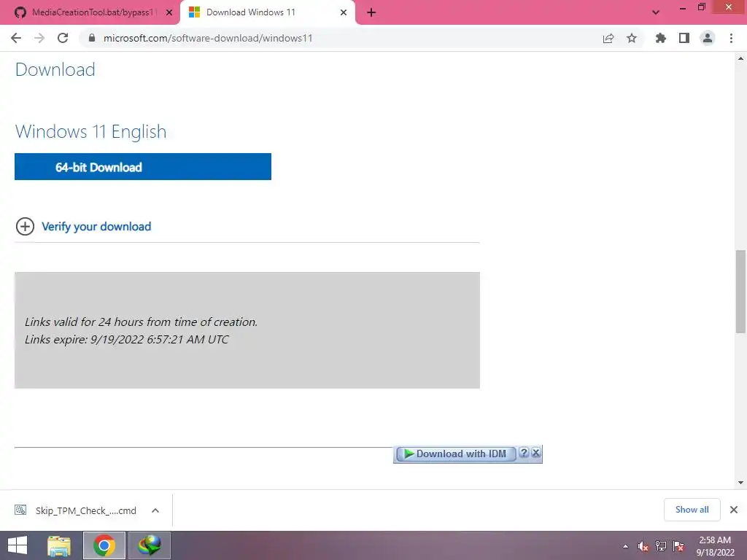The height and width of the screenshot is (560, 747).
Task: Close the Download Windows 11 tab
Action: click(344, 12)
